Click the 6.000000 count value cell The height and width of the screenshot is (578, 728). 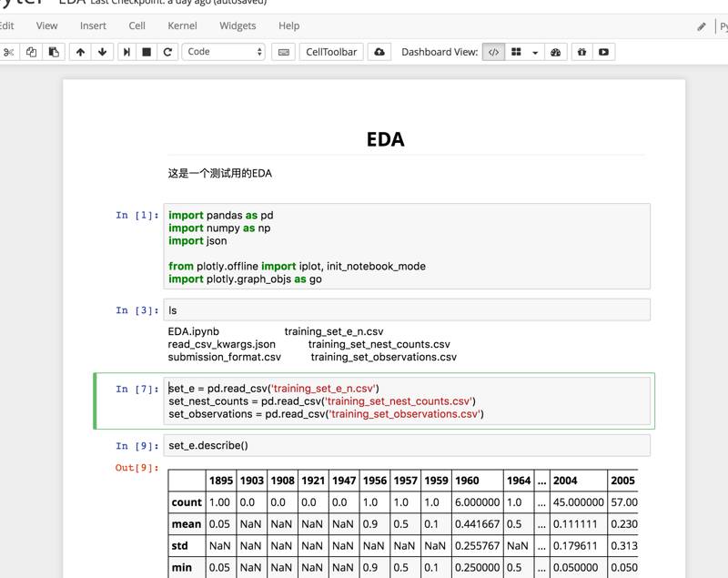(477, 502)
